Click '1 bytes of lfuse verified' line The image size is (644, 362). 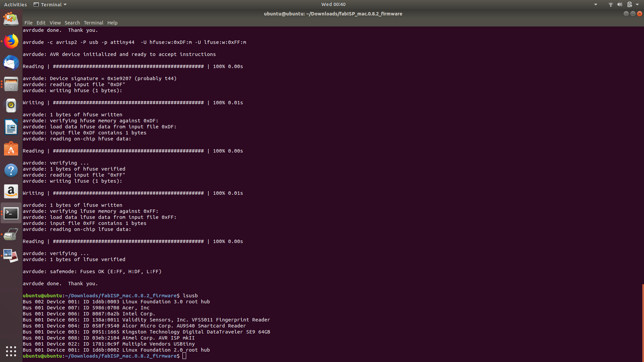74,259
